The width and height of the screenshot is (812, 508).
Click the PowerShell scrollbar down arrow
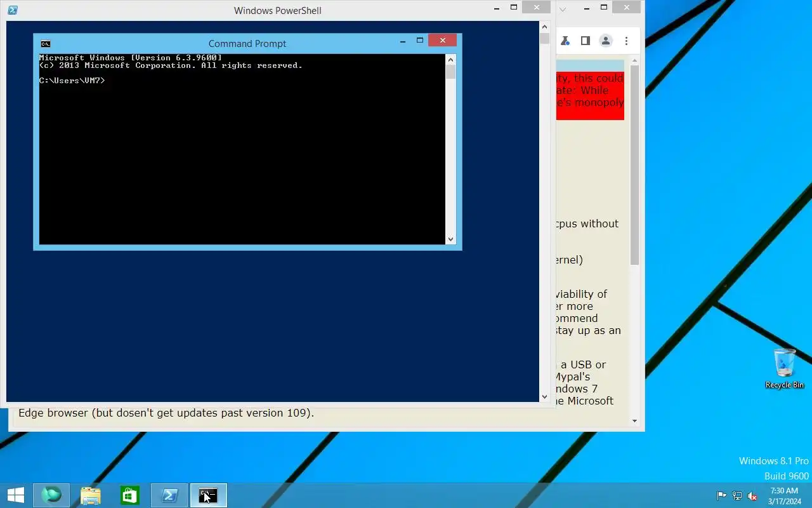(x=544, y=396)
